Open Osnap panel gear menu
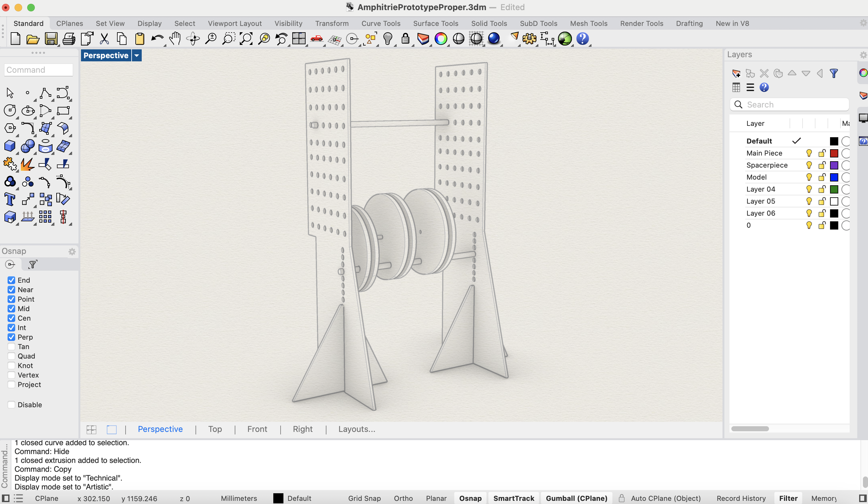This screenshot has height=504, width=868. coord(72,252)
